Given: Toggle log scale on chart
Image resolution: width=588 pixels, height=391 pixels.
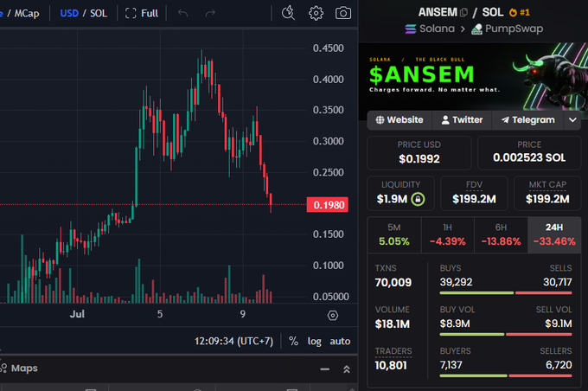Looking at the screenshot, I should [314, 341].
